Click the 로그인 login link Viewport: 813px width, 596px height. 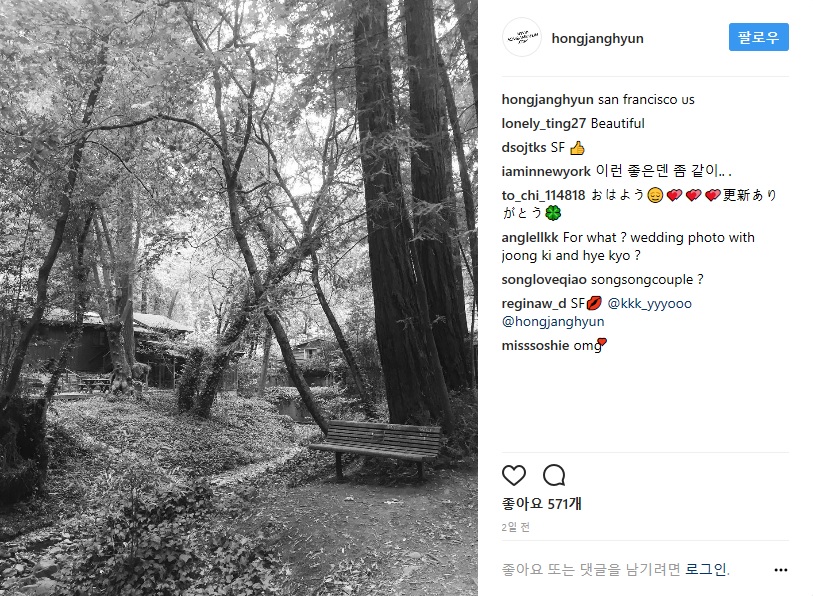[x=706, y=569]
